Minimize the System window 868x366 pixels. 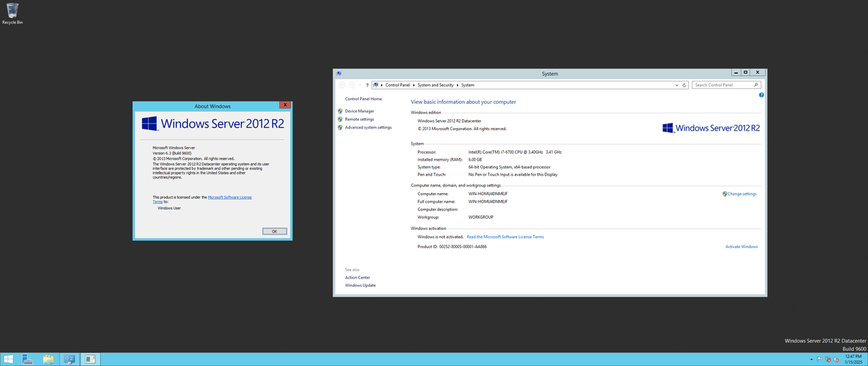coord(735,72)
